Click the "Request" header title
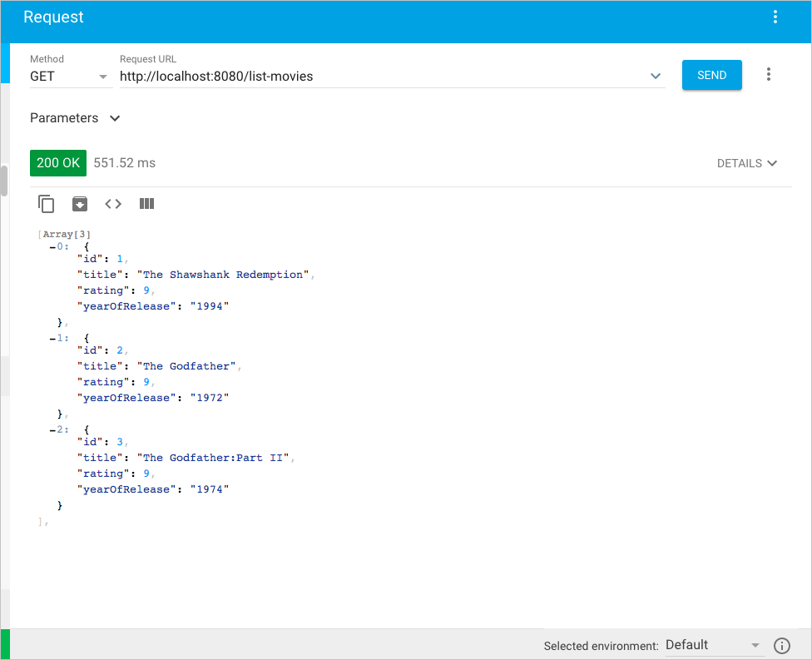The width and height of the screenshot is (812, 660). click(53, 17)
